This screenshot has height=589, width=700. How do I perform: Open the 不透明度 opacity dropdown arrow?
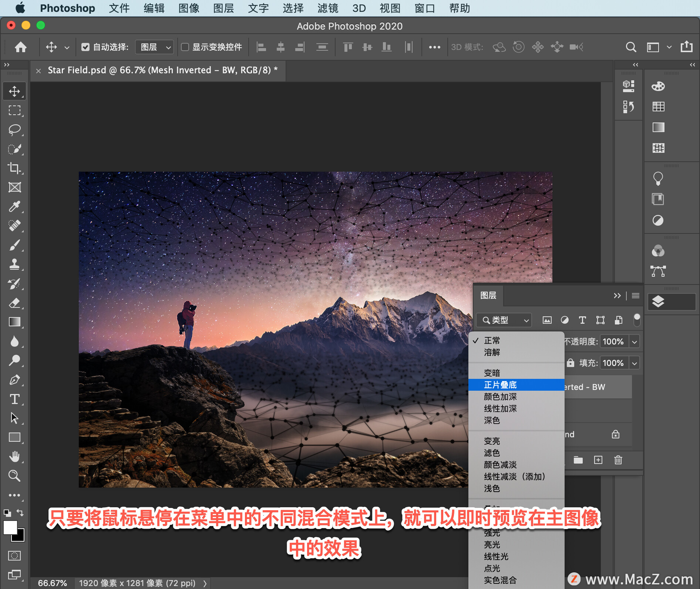[x=635, y=341]
